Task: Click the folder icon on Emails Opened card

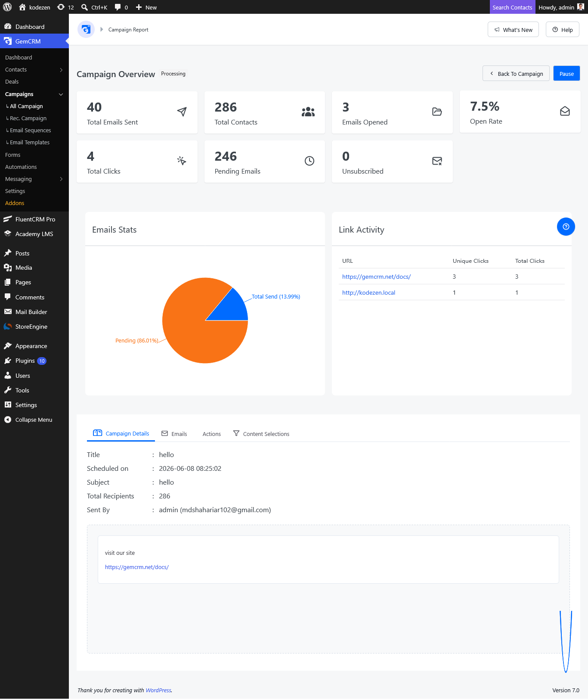Action: tap(437, 112)
